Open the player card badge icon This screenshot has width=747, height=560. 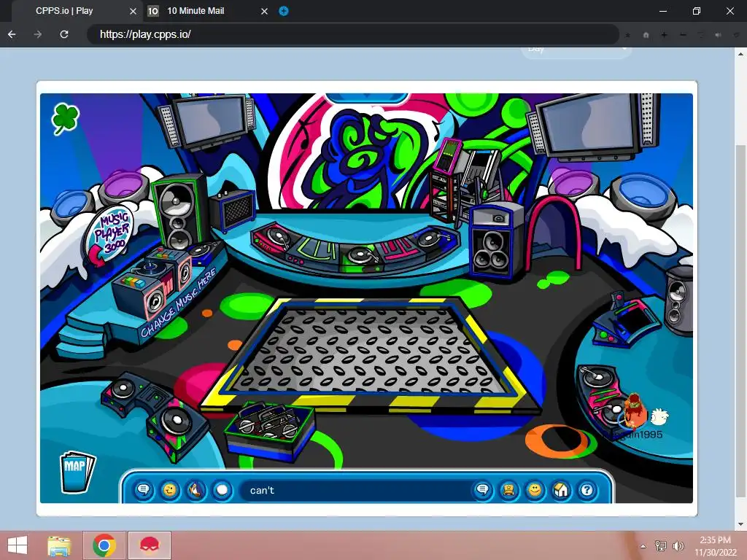click(508, 490)
